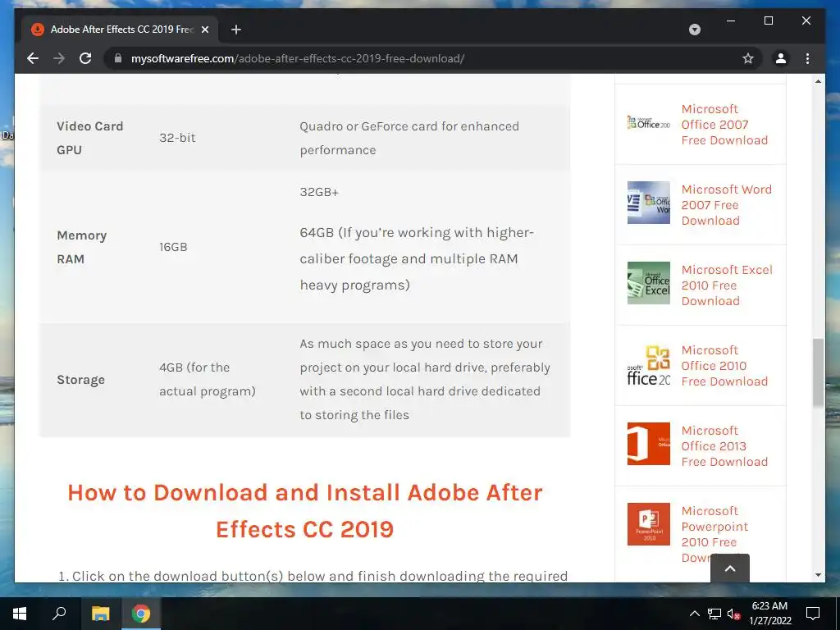Click the scrollbar up arrow
This screenshot has height=630, width=840.
(818, 81)
